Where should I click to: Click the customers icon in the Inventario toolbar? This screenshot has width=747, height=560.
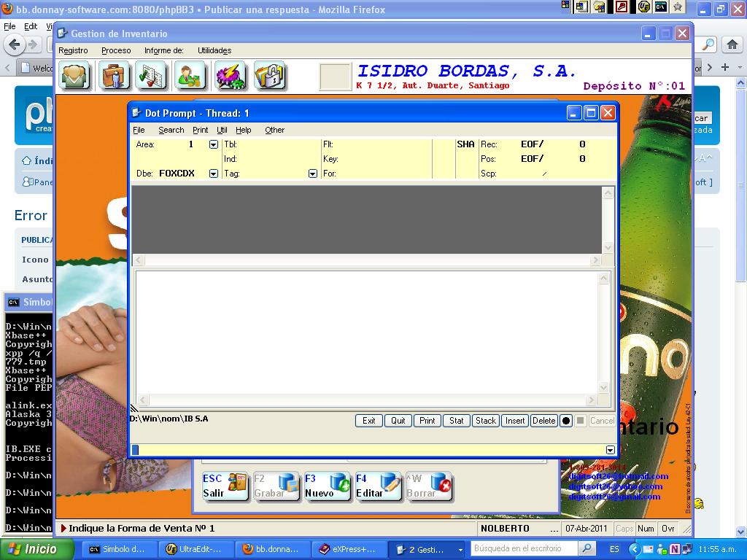tap(75, 76)
